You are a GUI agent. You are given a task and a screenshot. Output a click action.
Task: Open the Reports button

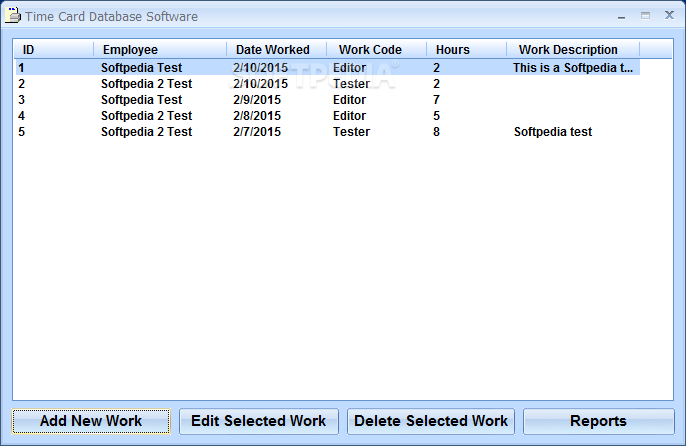[598, 421]
